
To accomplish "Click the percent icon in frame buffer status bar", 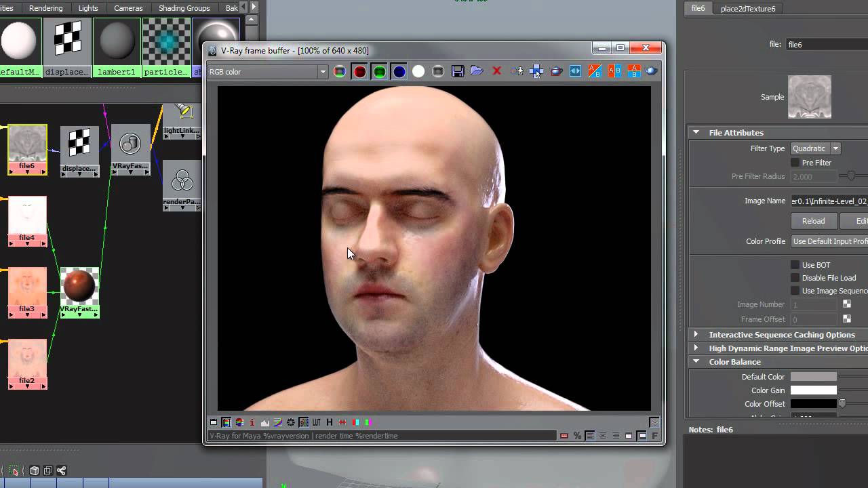I will tap(577, 436).
